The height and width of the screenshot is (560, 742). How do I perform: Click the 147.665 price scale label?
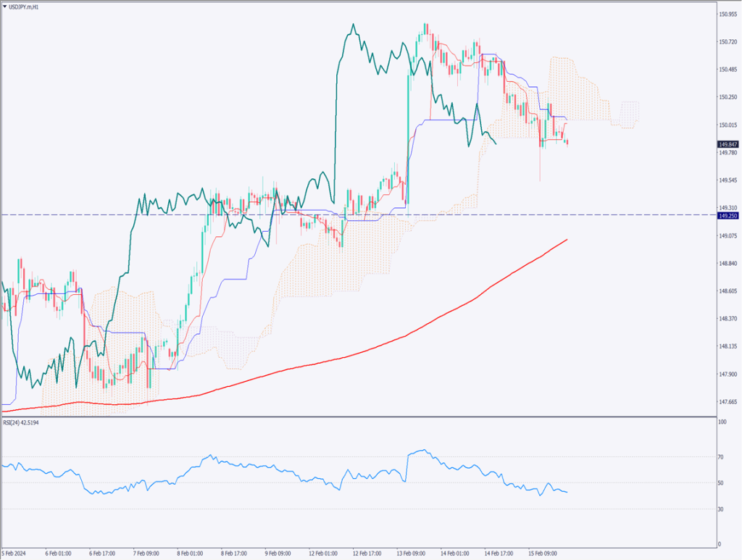[728, 401]
